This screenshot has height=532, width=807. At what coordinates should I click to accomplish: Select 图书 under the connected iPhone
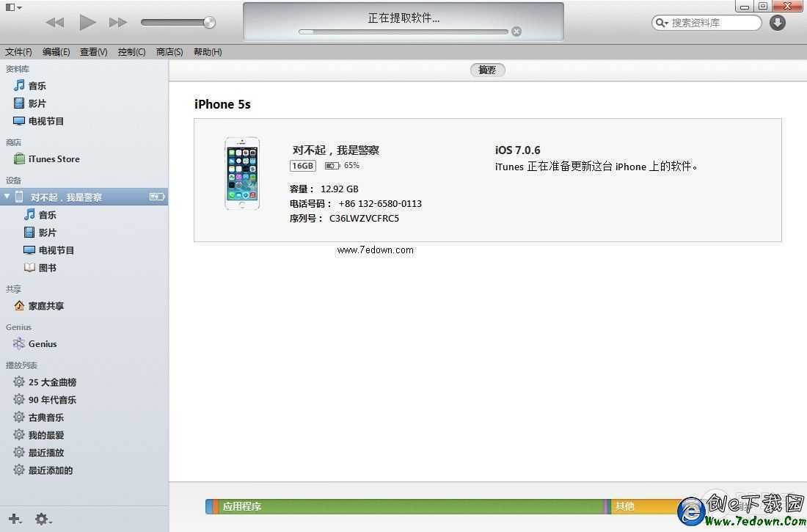point(47,267)
